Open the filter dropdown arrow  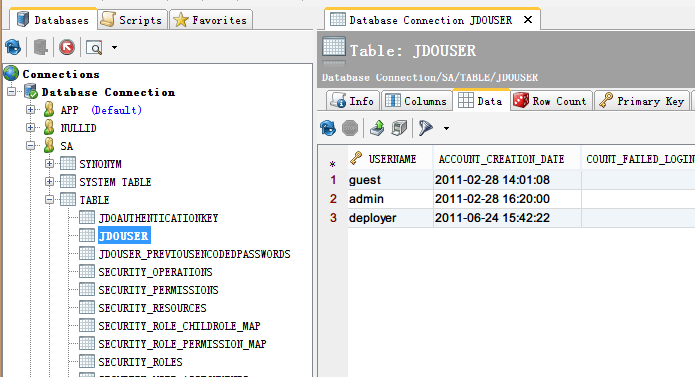tap(446, 128)
